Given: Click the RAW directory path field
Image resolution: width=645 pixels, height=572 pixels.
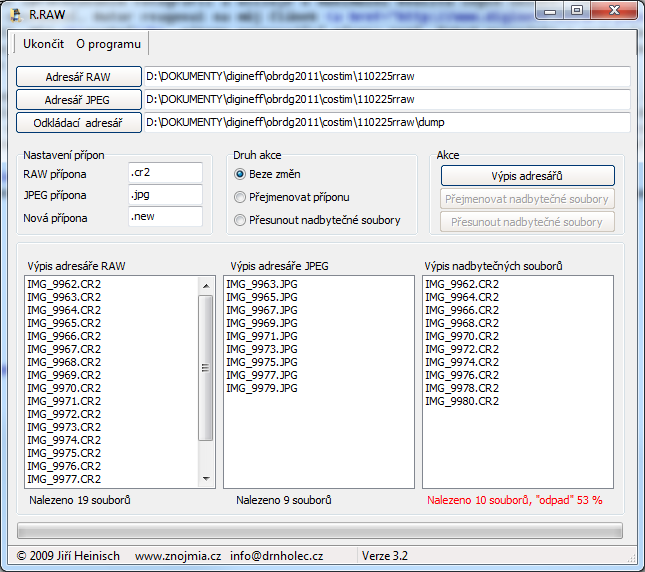Looking at the screenshot, I should pos(386,77).
